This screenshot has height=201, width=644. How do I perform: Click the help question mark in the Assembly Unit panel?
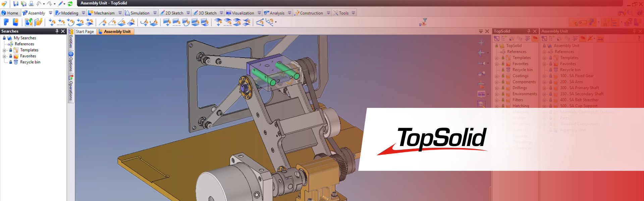tap(639, 39)
